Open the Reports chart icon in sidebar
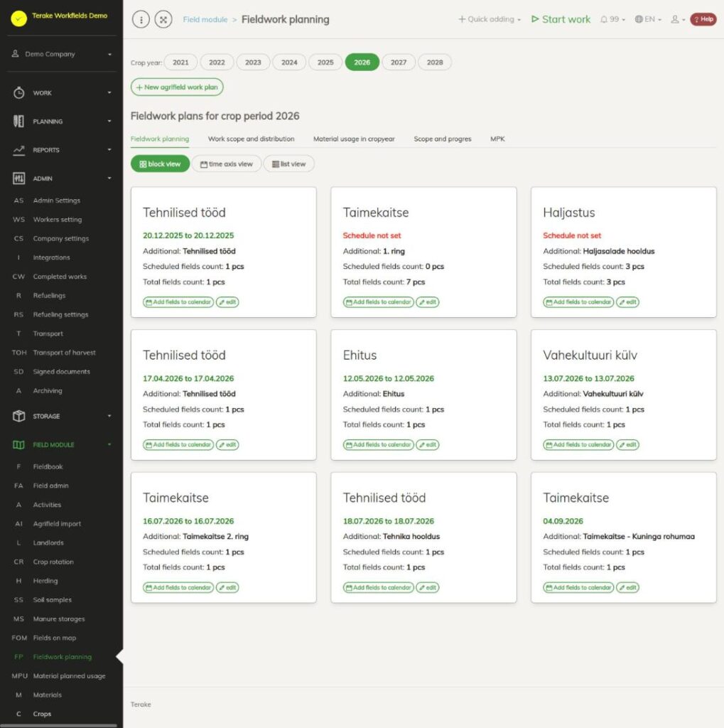 [18, 150]
